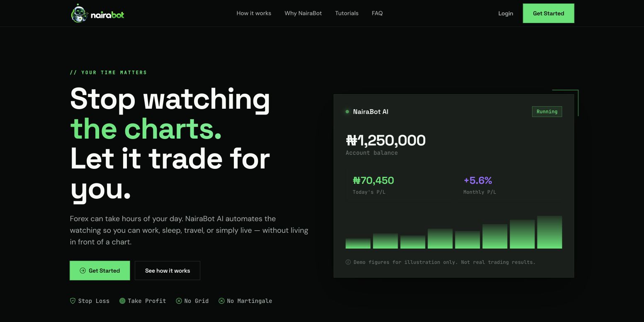Open the Tutorials page

[x=347, y=13]
